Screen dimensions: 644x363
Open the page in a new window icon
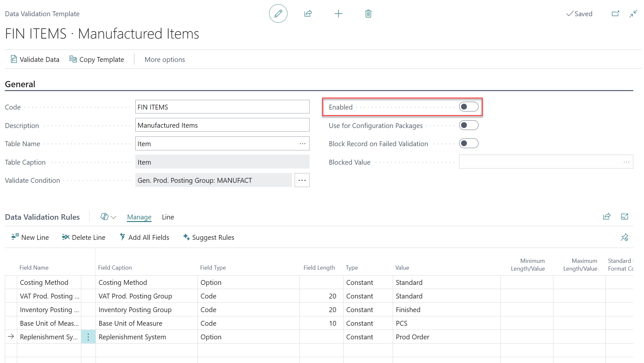pos(615,13)
